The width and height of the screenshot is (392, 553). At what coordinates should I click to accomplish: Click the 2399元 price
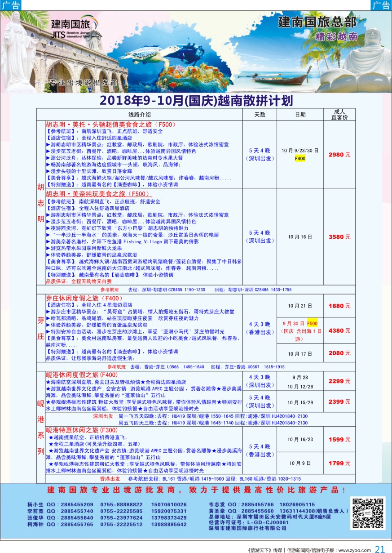coord(339,401)
